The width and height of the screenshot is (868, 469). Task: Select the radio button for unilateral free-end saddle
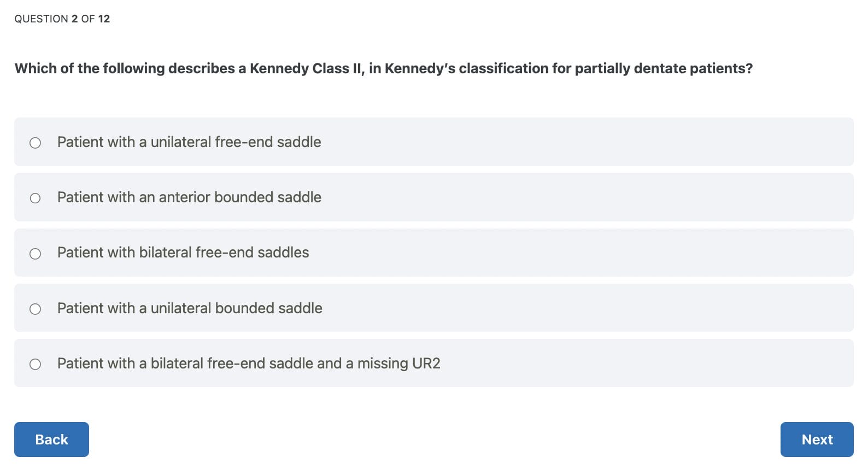pyautogui.click(x=35, y=143)
